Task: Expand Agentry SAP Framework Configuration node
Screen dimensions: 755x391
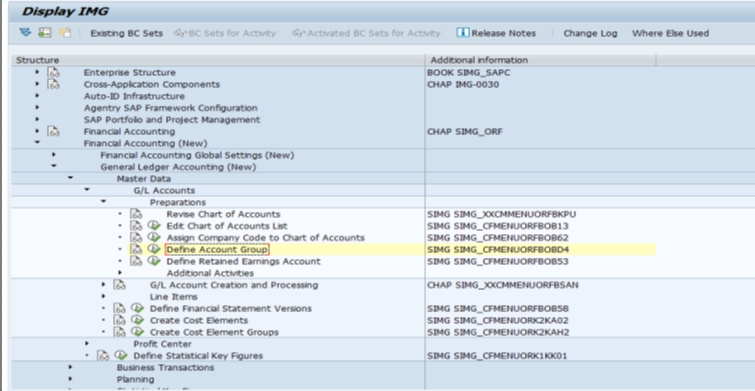Action: pyautogui.click(x=37, y=108)
